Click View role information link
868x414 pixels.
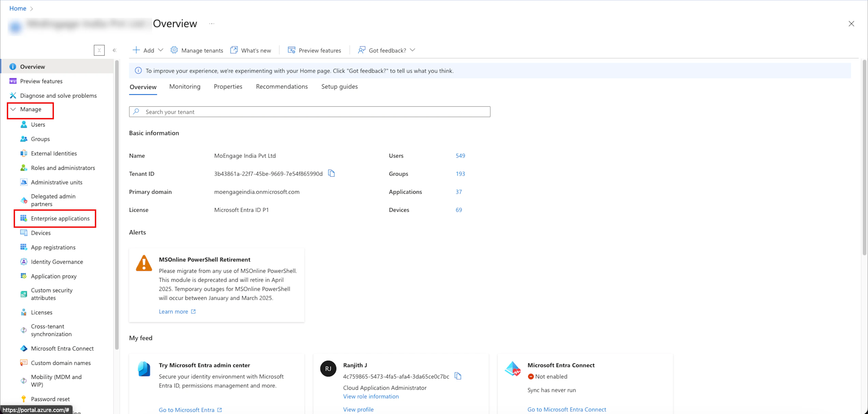click(371, 396)
